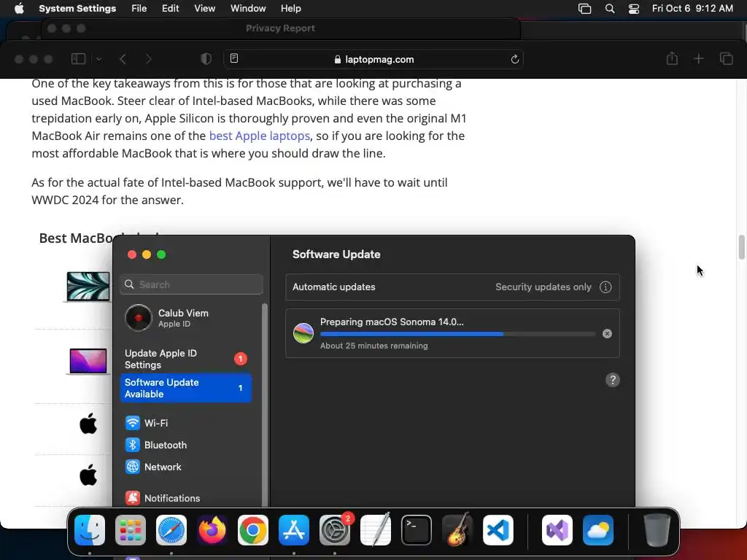Open TextEdit from the Dock
This screenshot has width=747, height=560.
376,529
